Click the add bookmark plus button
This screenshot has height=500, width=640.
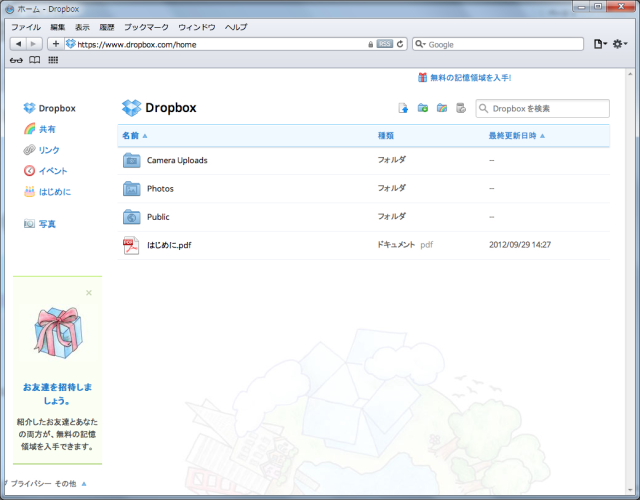click(x=56, y=44)
